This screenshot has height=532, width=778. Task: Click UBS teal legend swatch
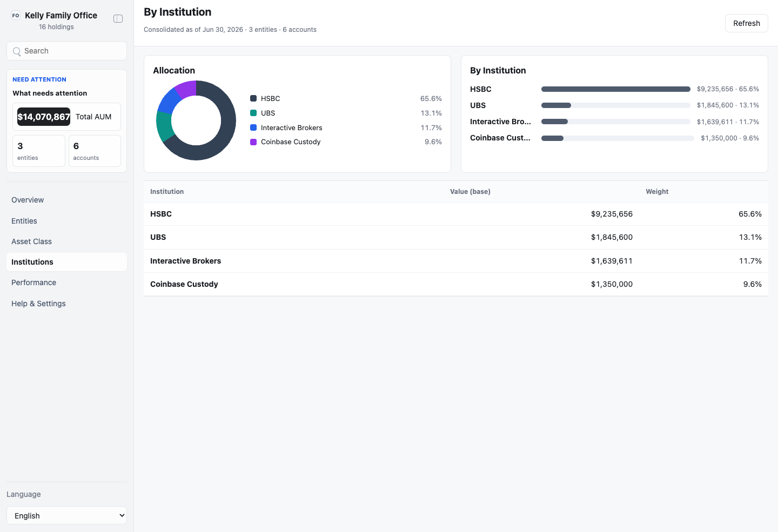click(x=253, y=113)
